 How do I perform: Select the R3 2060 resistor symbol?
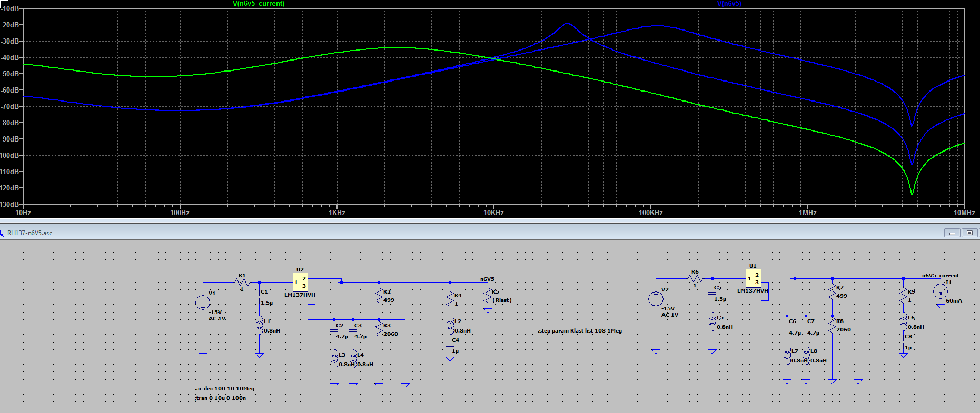379,329
